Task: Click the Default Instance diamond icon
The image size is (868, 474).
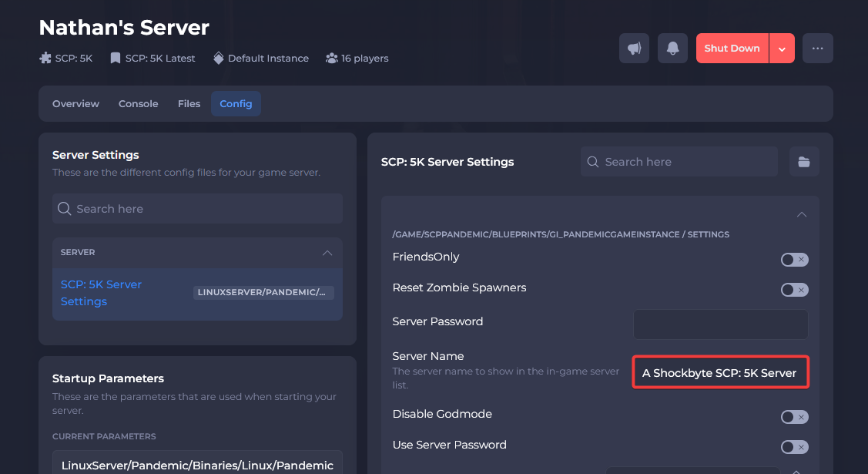Action: (x=219, y=58)
